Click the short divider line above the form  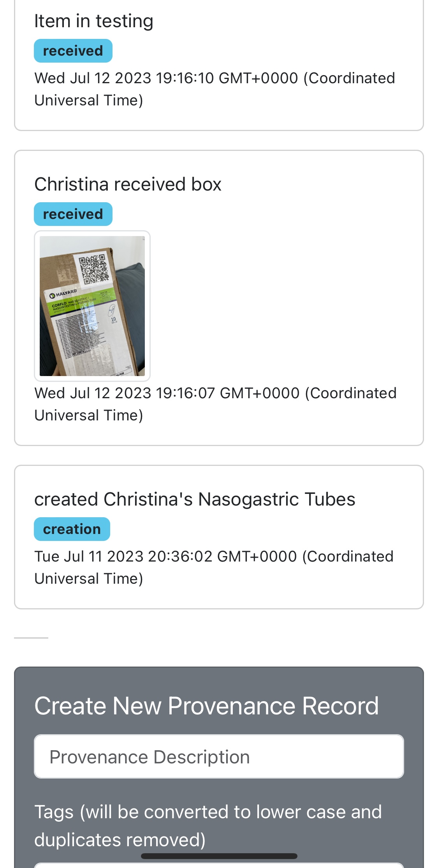[31, 638]
